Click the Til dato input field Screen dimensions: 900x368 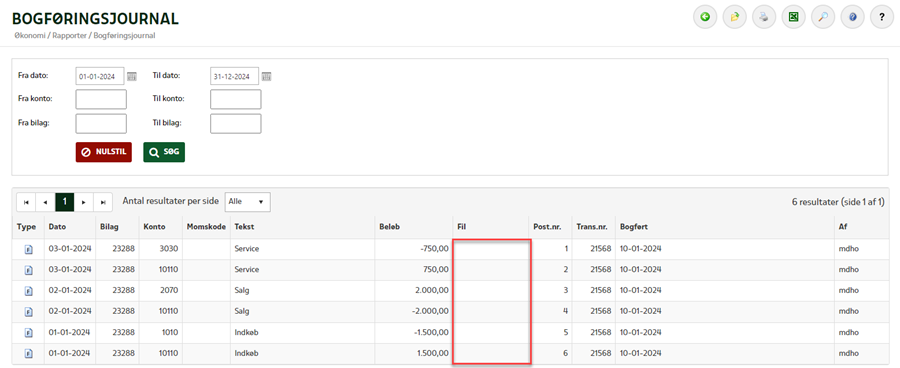point(234,76)
